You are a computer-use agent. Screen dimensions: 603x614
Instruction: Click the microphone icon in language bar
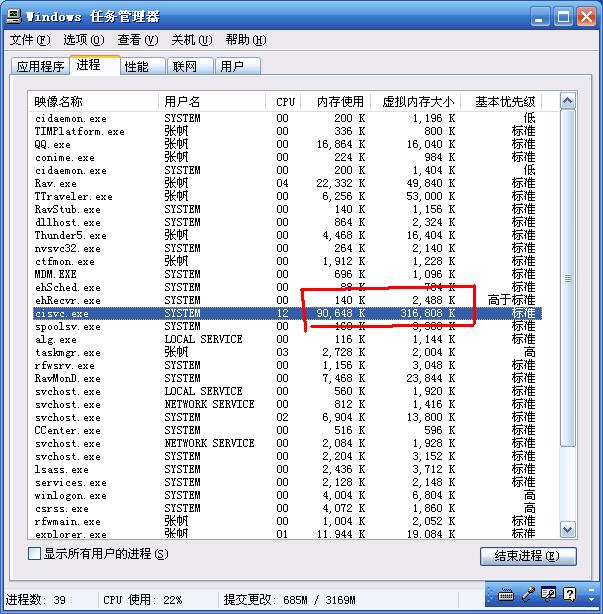[x=528, y=594]
